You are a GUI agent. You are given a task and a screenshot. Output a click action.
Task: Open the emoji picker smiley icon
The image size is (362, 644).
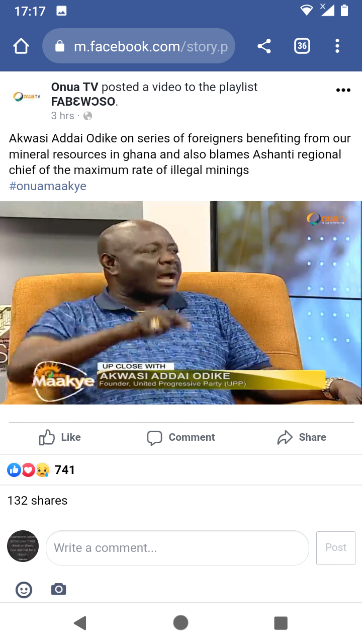[24, 589]
